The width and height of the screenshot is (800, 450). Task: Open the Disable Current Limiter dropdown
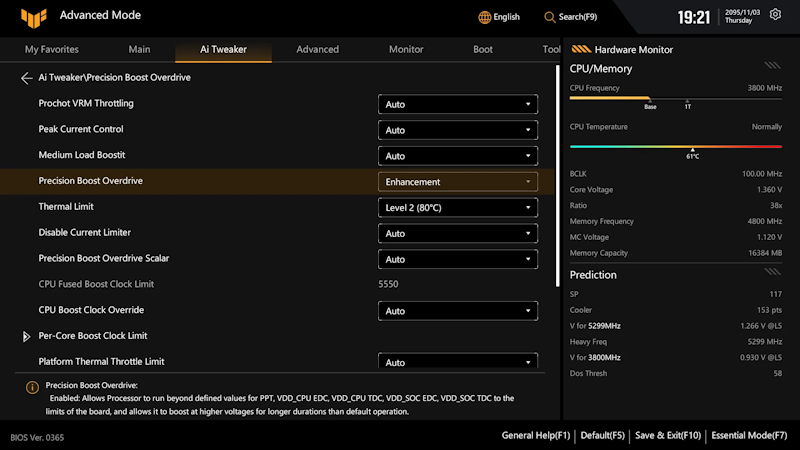[x=458, y=234]
